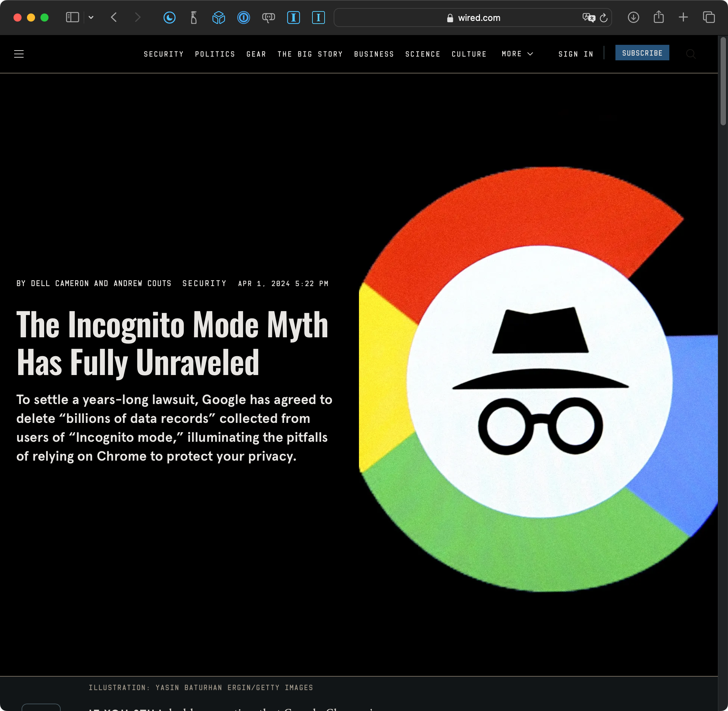Open the translate page icon
The image size is (728, 711).
click(x=588, y=18)
